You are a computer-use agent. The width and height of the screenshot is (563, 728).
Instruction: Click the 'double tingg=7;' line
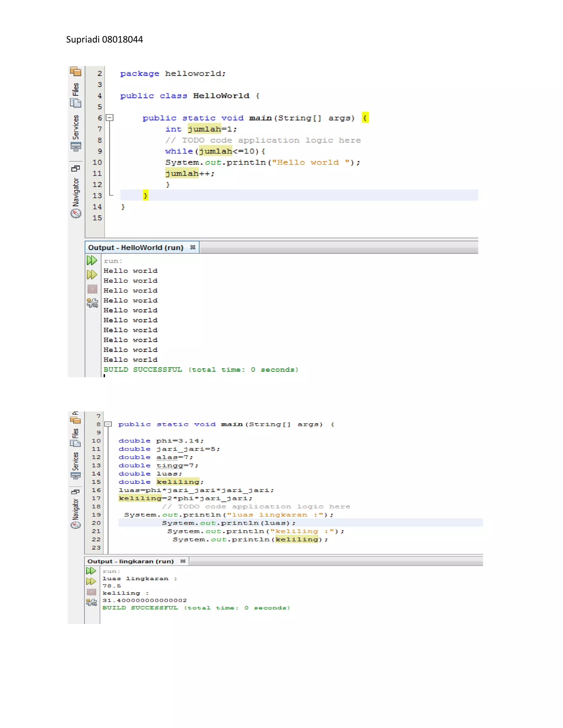158,465
